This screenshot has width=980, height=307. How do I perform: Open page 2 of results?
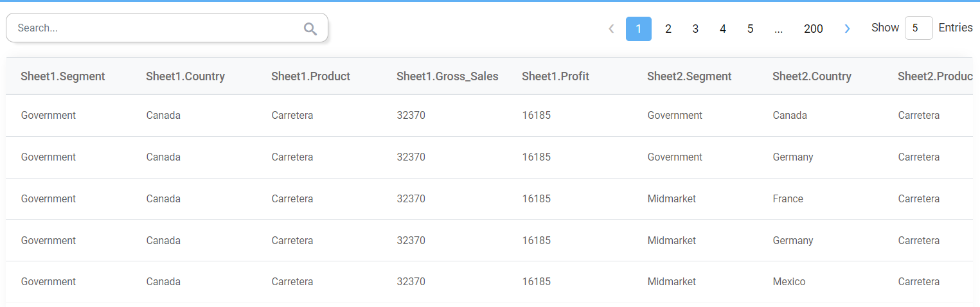(668, 29)
